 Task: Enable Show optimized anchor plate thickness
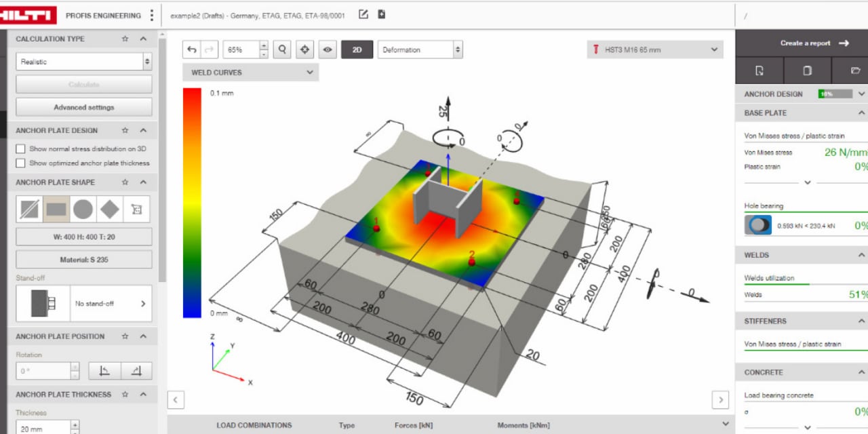click(x=21, y=163)
